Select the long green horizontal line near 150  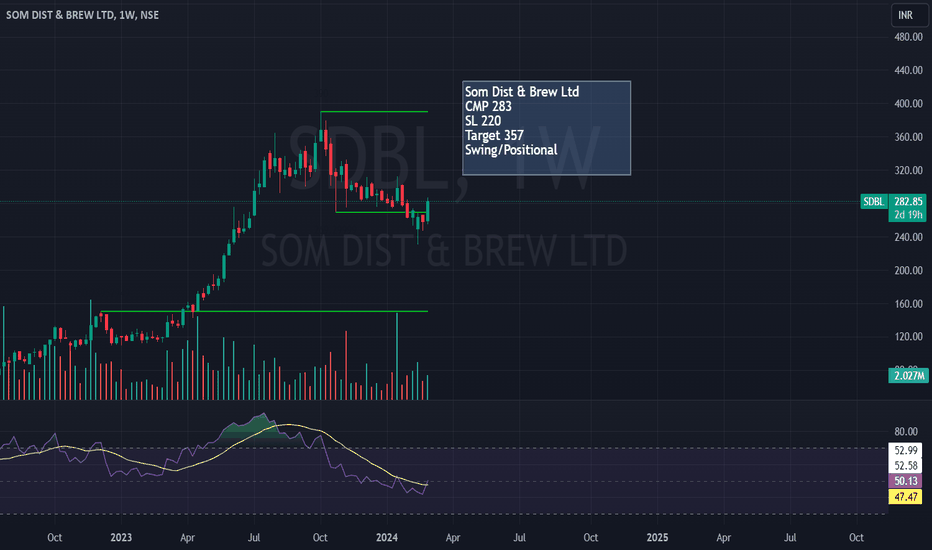pos(264,311)
